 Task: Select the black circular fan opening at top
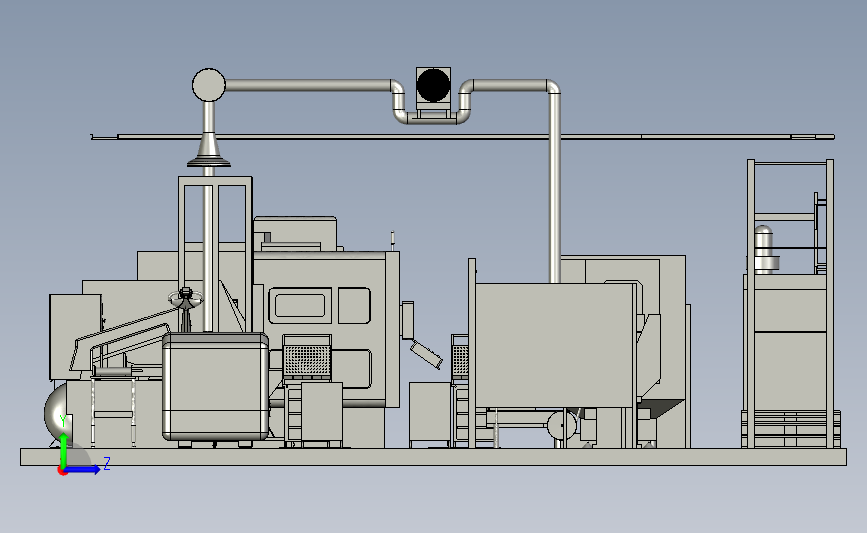click(434, 85)
